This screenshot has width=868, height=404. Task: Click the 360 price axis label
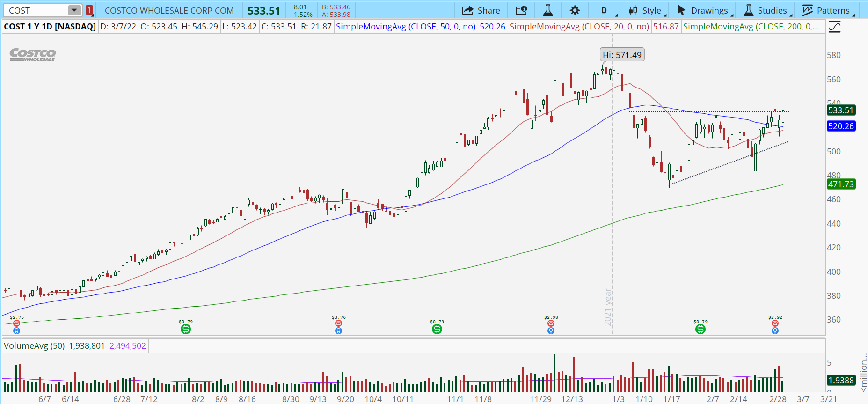click(834, 320)
